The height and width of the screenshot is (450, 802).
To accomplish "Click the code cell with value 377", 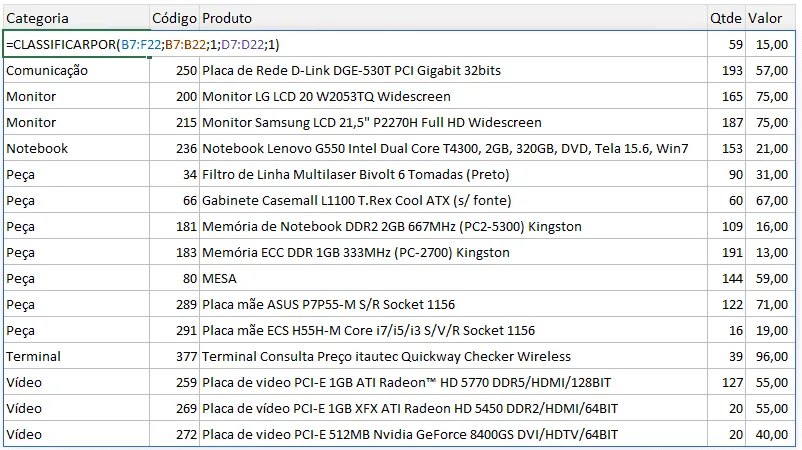I will (x=174, y=356).
